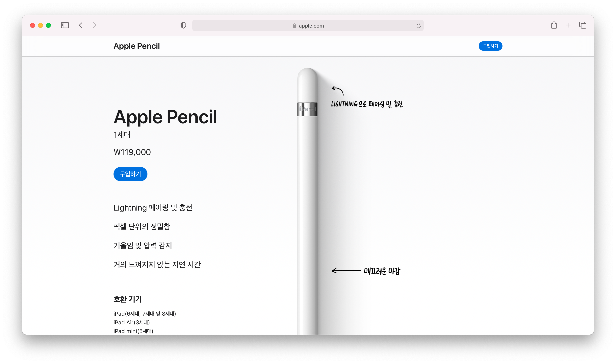Click 'iPad(6세대, 7세대 및 8세대)' text
Screen dimensions: 616x364
click(x=145, y=314)
